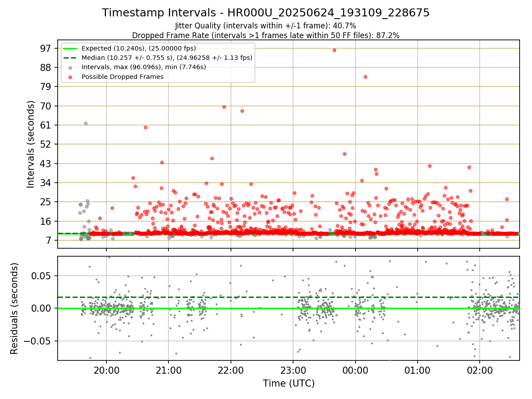The image size is (532, 399).
Task: Click the plot title 'Timestamp Intervals - HR000U_20250624_193109_228675'
Action: click(x=266, y=13)
